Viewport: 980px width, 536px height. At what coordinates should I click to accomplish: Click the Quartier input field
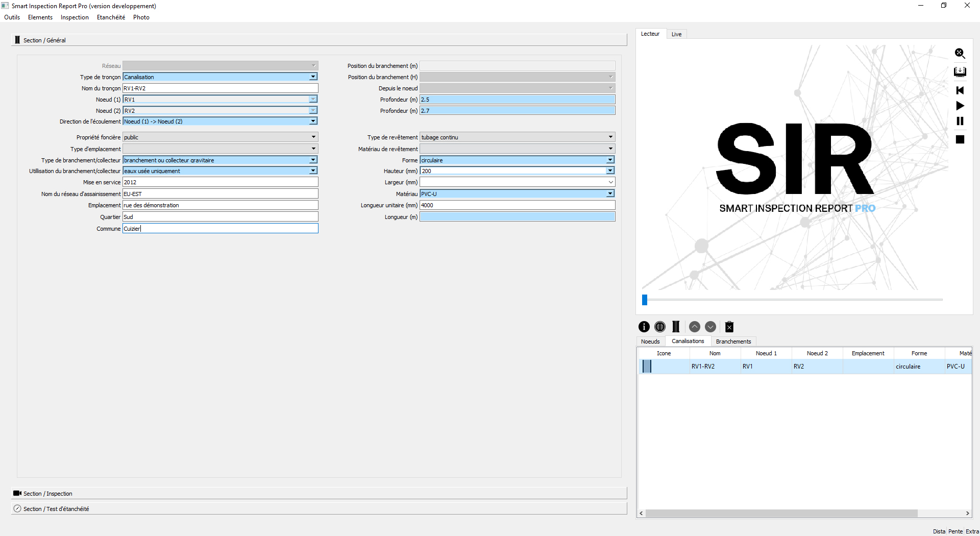coord(220,217)
